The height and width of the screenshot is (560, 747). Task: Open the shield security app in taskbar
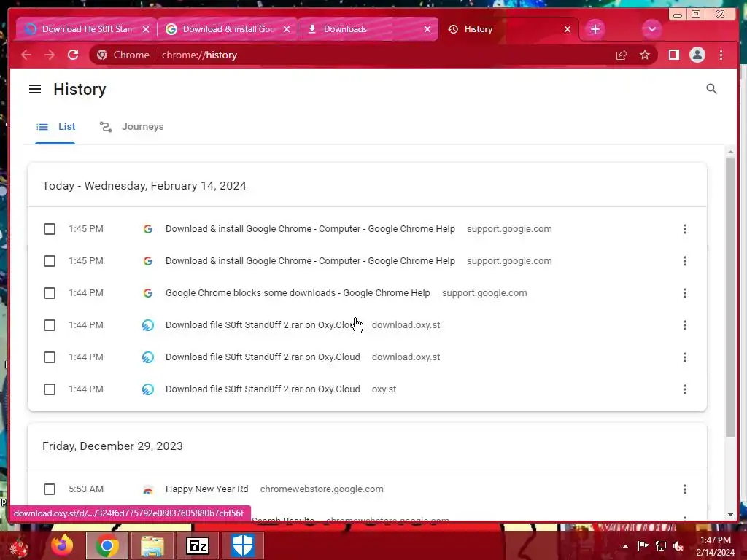243,545
